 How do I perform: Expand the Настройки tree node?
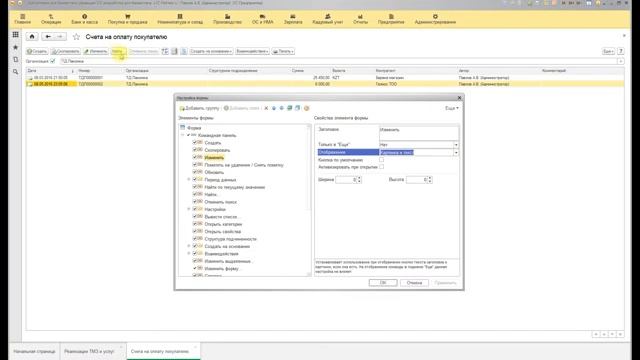[x=189, y=209]
